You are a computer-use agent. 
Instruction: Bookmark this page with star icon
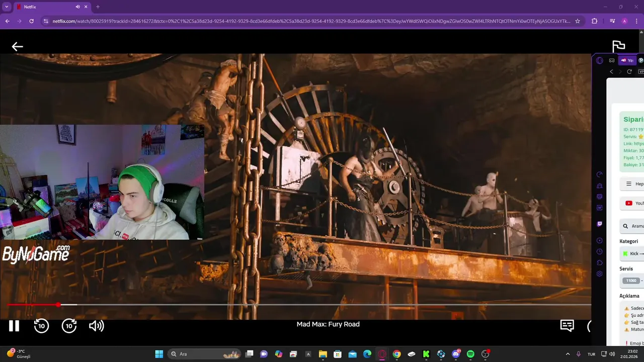click(x=578, y=21)
